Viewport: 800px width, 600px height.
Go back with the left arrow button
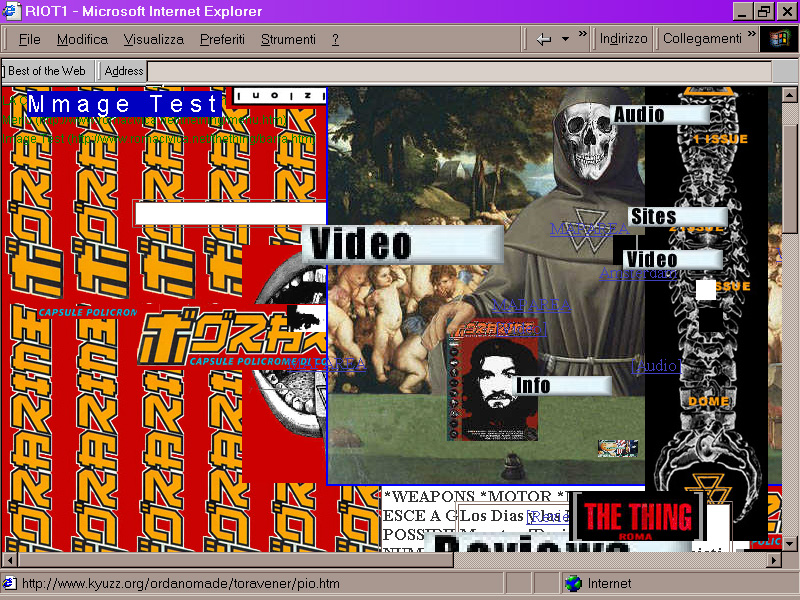click(x=544, y=39)
